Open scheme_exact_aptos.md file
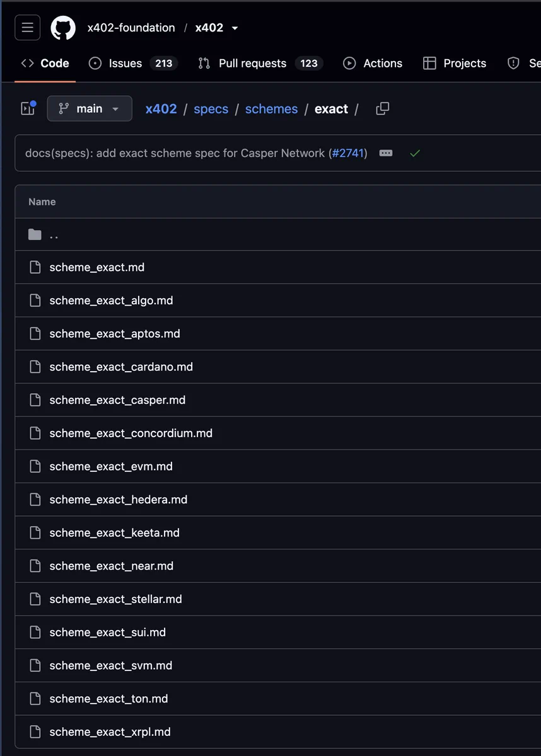The height and width of the screenshot is (756, 541). point(115,333)
